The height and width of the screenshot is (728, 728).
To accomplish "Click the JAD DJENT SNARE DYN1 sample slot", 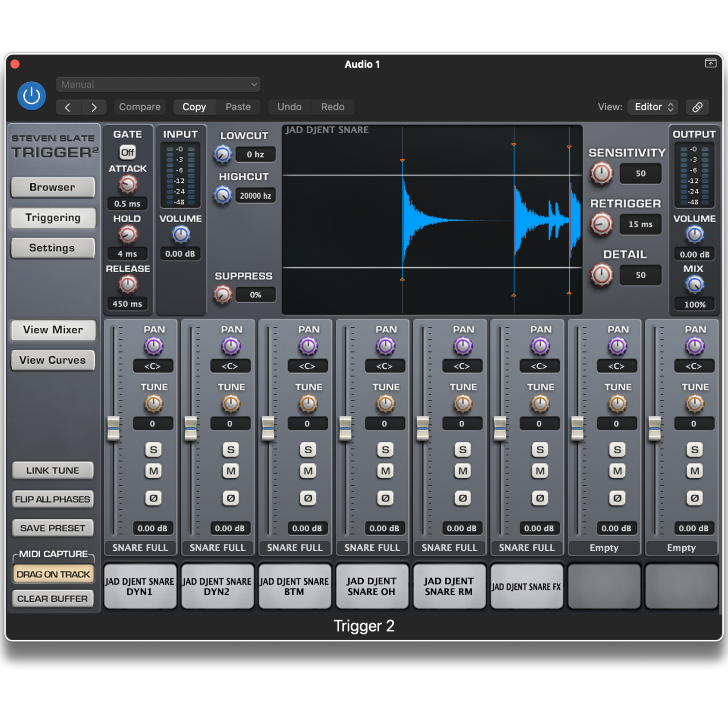I will [x=140, y=586].
